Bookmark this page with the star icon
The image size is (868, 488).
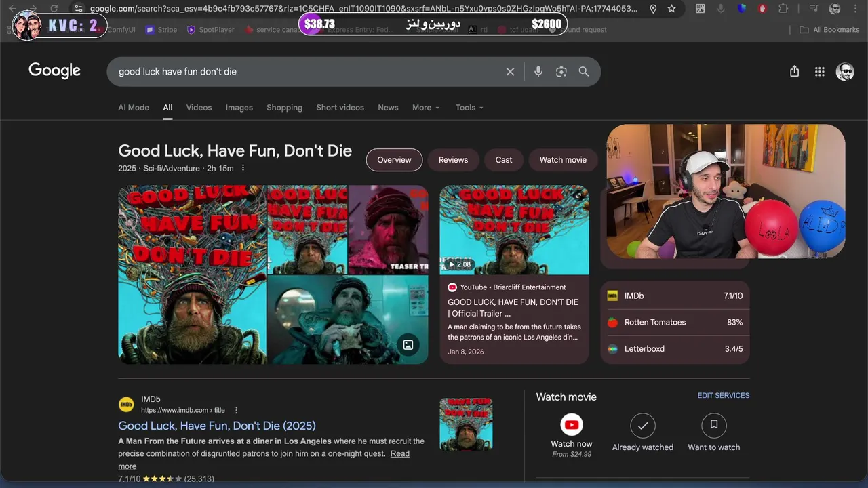coord(671,9)
